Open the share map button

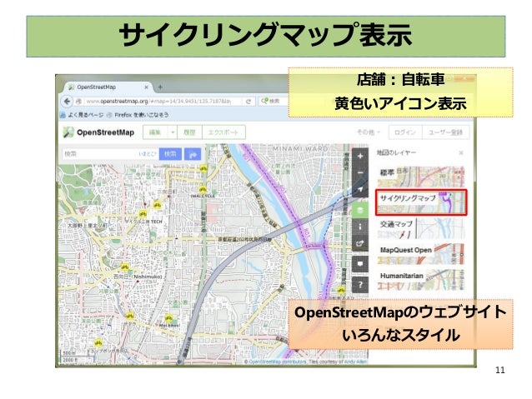click(x=360, y=243)
